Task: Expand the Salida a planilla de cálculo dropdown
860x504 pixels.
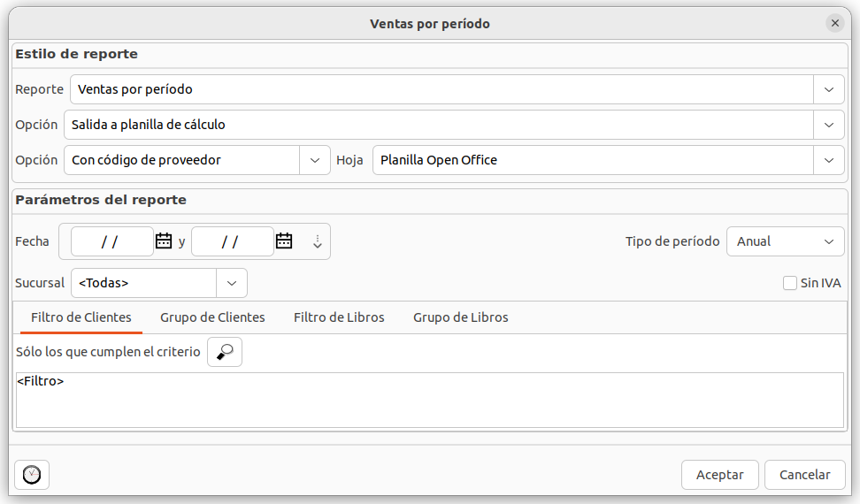Action: (828, 125)
